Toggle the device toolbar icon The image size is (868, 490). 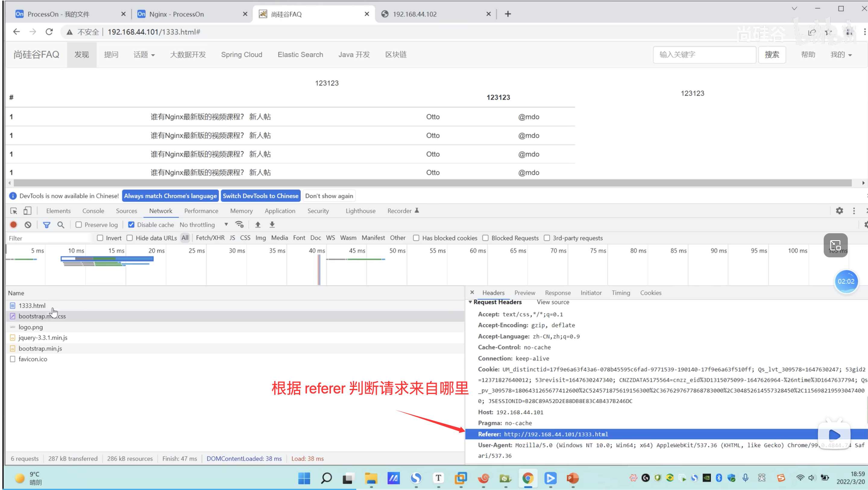[27, 211]
